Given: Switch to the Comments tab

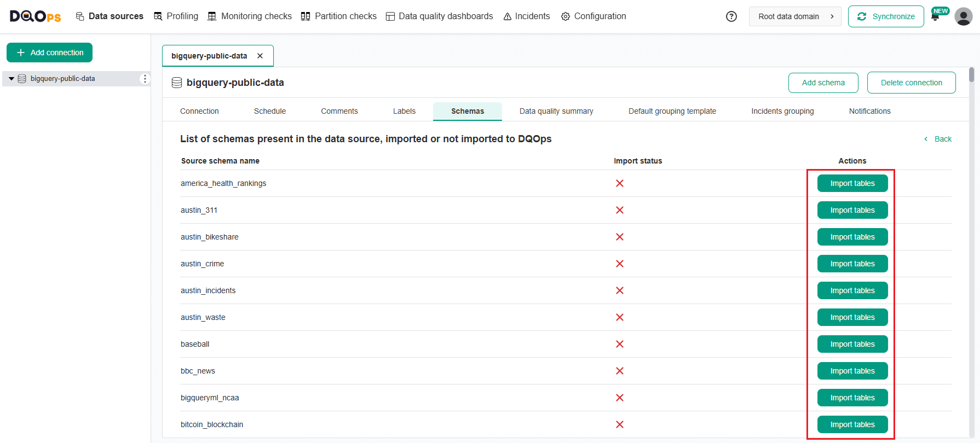Looking at the screenshot, I should coord(339,111).
